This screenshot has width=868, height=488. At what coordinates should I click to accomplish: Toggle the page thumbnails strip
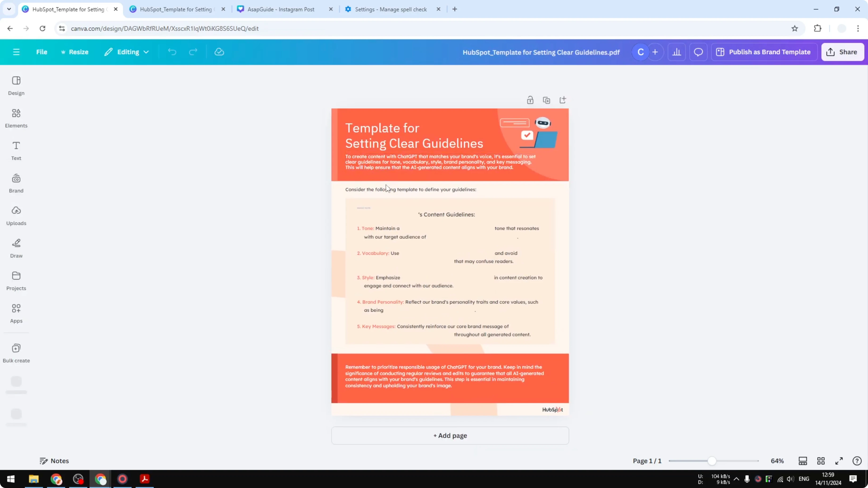tap(803, 461)
